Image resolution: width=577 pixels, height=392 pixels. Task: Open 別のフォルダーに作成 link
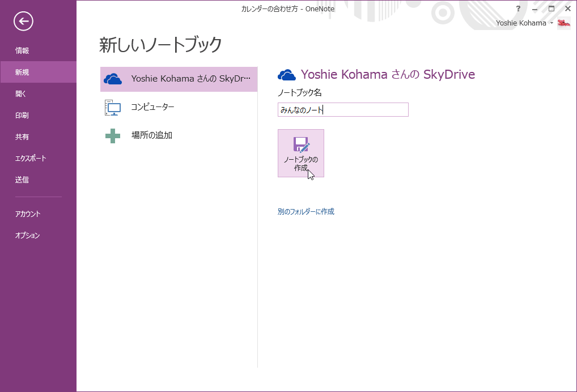pos(306,211)
